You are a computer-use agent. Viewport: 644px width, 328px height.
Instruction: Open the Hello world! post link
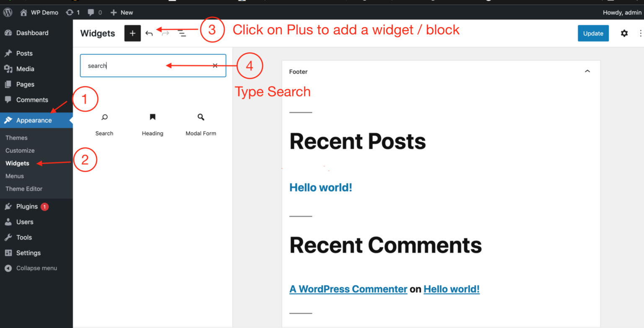320,187
